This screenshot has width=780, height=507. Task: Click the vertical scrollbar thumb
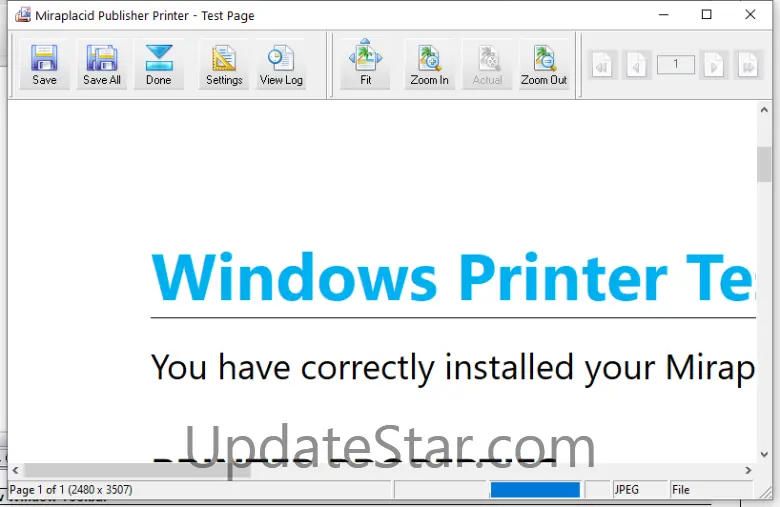click(764, 165)
